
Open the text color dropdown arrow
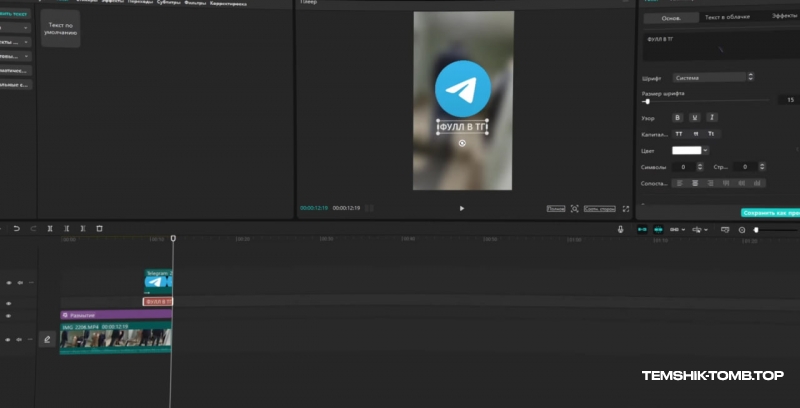coord(705,150)
